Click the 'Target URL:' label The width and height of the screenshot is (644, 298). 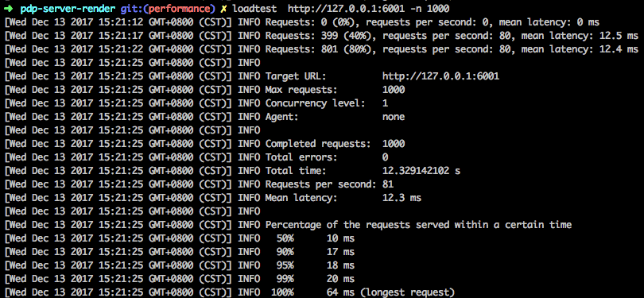click(x=295, y=76)
